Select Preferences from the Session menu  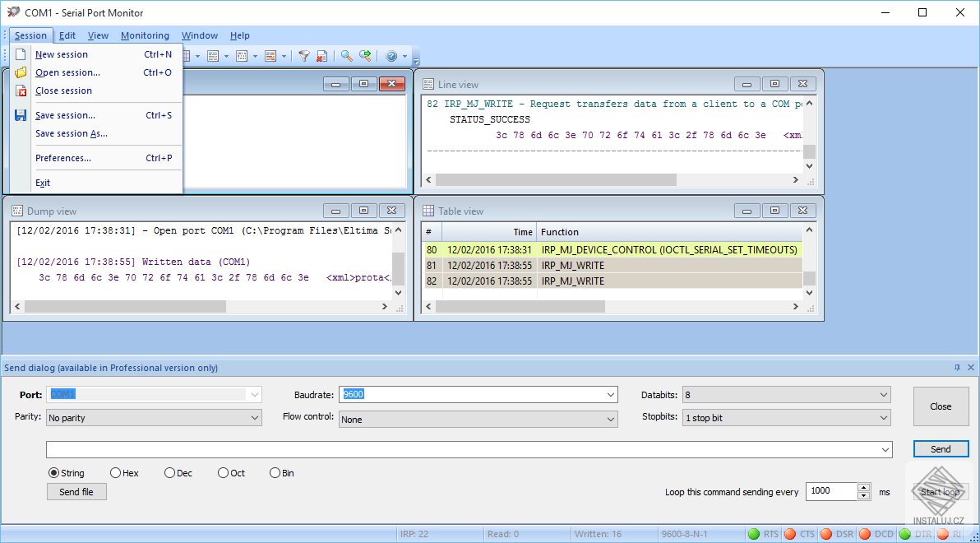coord(62,157)
